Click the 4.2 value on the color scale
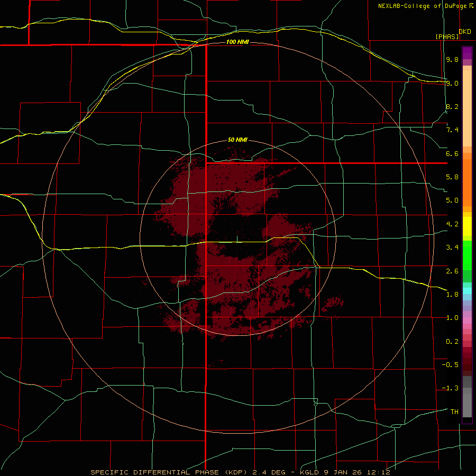 click(452, 224)
